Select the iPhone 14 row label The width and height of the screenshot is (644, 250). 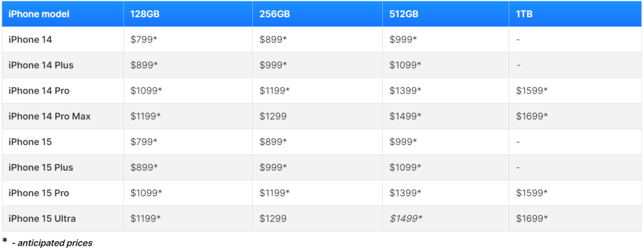pos(30,39)
